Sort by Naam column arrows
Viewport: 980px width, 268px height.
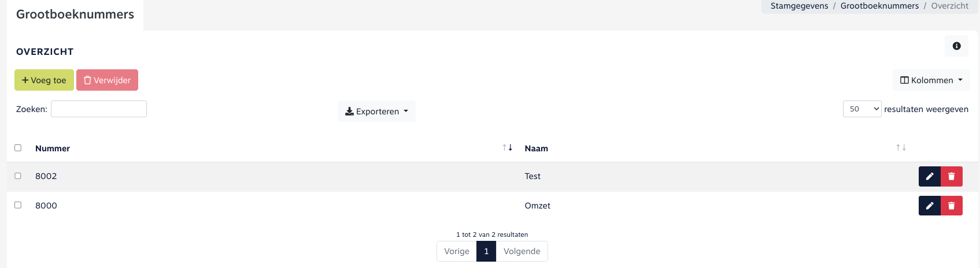(901, 148)
